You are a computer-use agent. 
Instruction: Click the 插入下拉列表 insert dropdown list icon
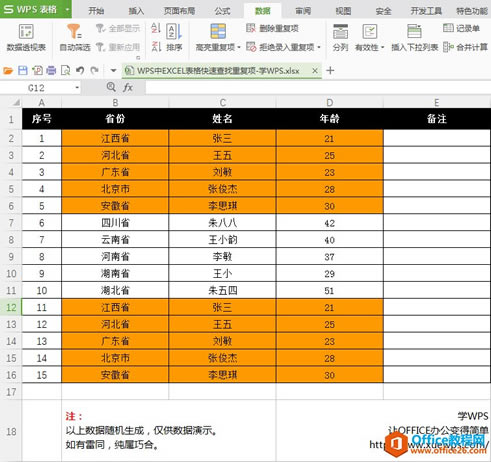414,32
